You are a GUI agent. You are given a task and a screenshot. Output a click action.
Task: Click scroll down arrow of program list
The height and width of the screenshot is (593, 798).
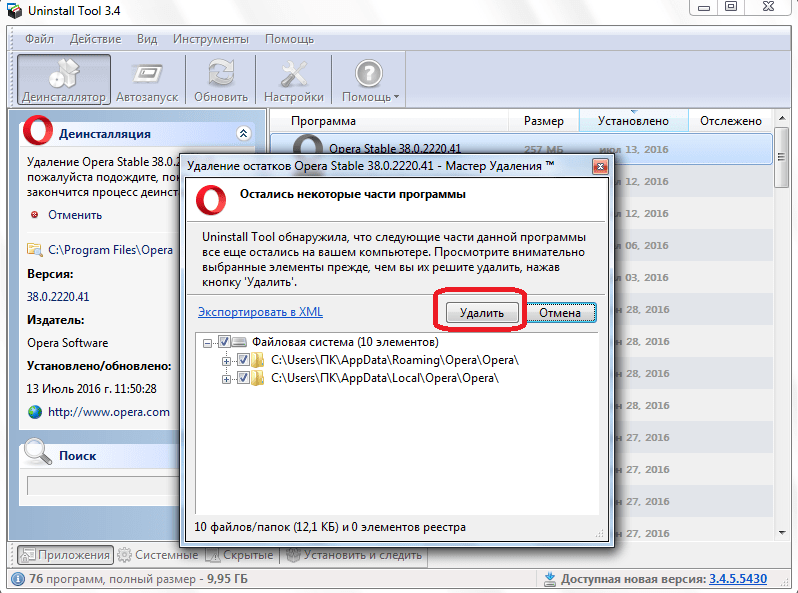(782, 532)
